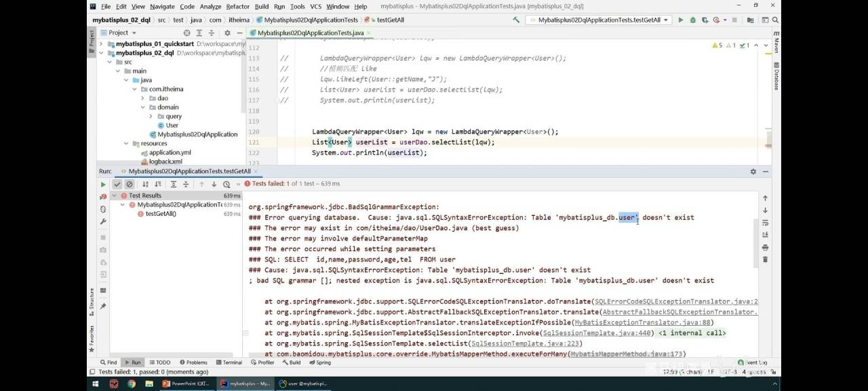868x391 pixels.
Task: Toggle auto-test in Run panel sidebar
Action: (103, 209)
